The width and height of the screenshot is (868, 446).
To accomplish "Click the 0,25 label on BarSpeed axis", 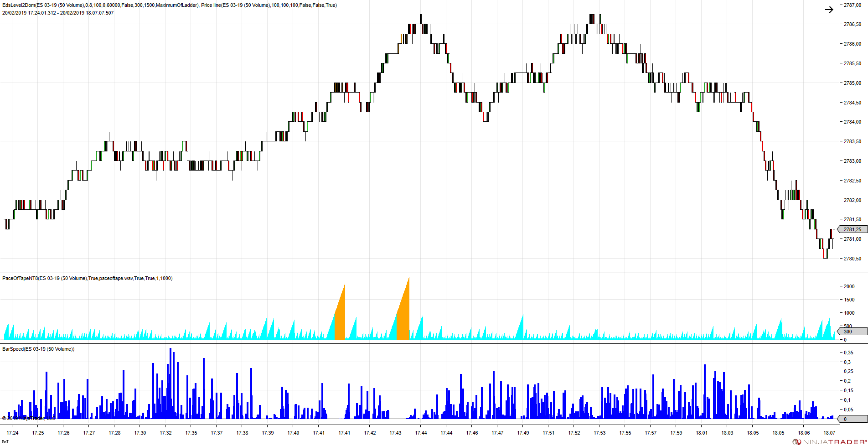I will point(848,371).
